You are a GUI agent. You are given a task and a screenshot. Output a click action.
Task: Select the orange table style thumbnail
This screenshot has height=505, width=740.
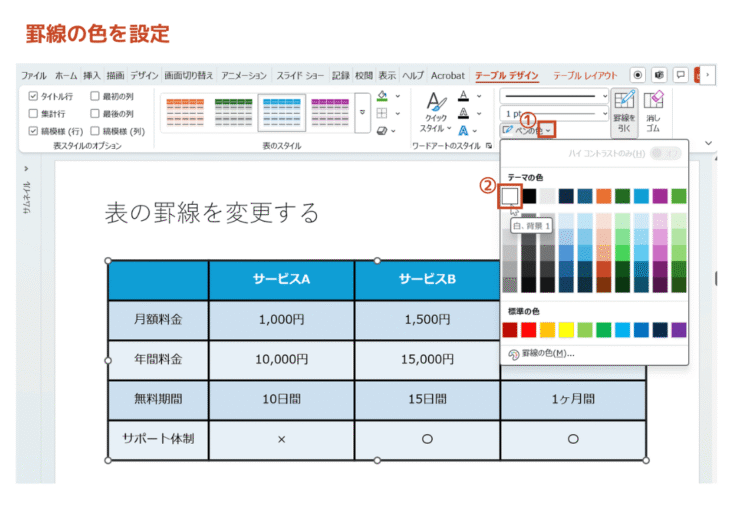click(183, 110)
